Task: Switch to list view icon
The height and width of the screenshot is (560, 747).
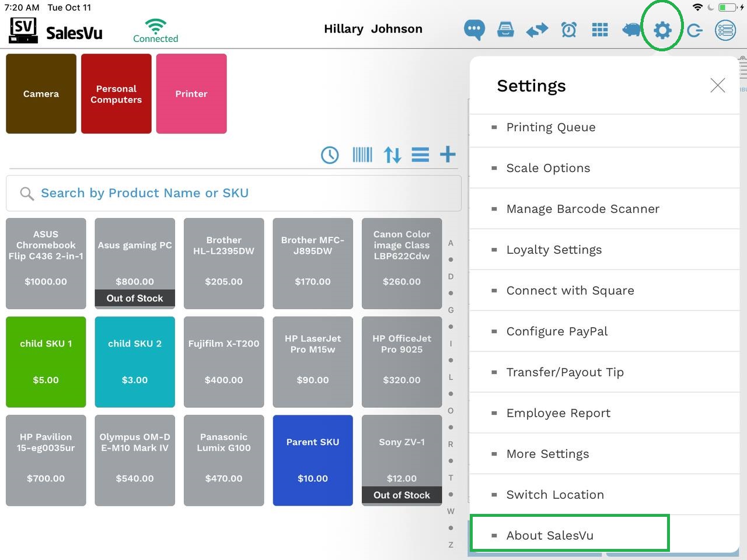Action: [x=420, y=155]
